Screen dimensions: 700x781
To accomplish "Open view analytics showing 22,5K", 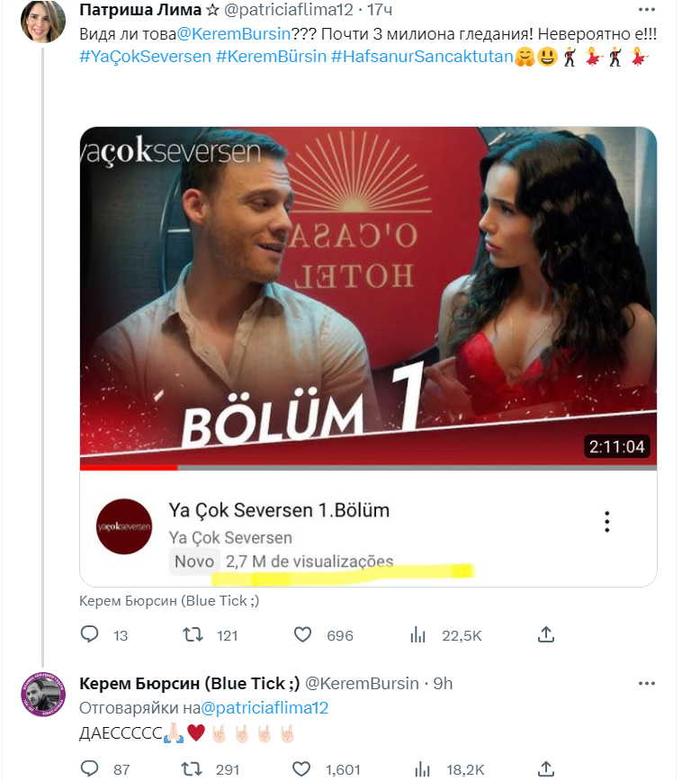I will [417, 635].
